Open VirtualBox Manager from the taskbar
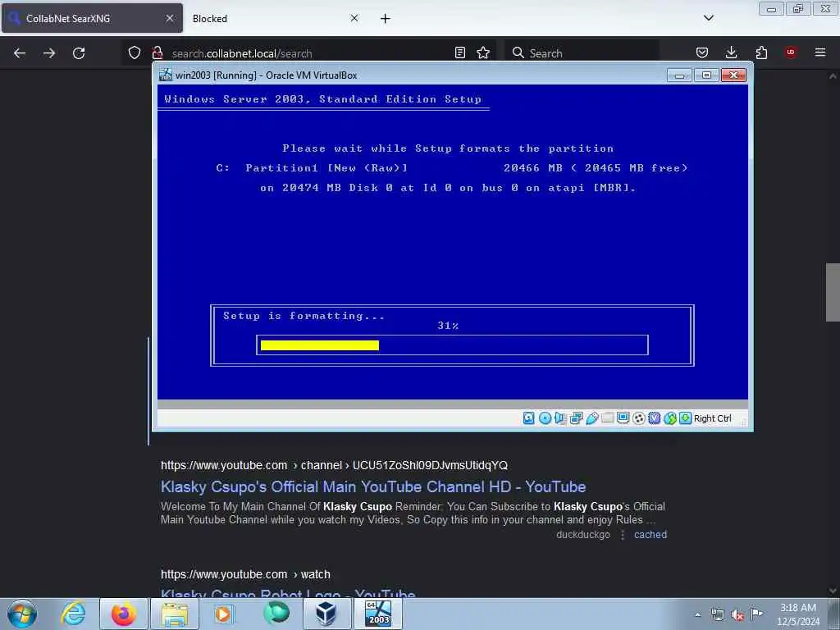This screenshot has height=630, width=840. pos(326,614)
